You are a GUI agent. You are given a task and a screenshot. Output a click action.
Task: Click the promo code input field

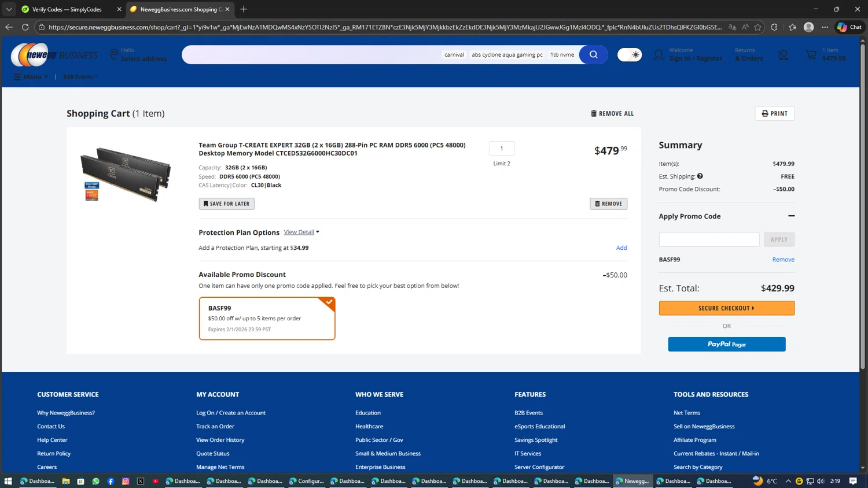point(709,239)
